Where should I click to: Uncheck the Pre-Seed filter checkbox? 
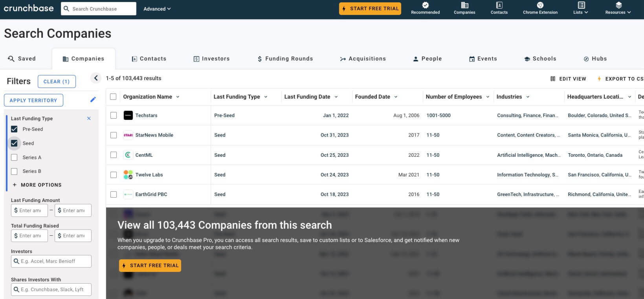(14, 129)
